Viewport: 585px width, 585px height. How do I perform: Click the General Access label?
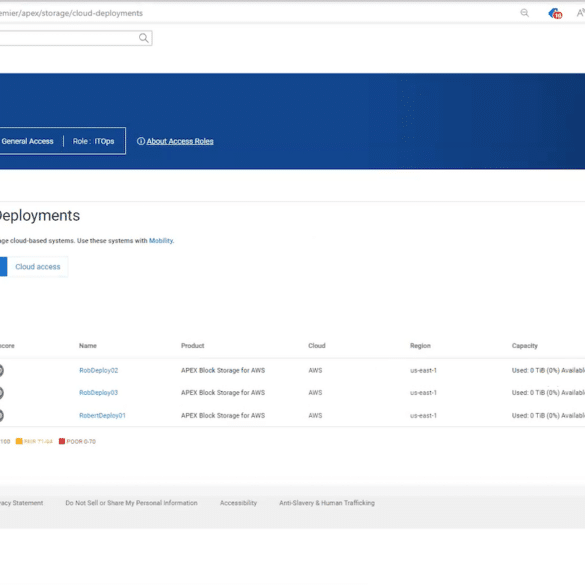(27, 141)
